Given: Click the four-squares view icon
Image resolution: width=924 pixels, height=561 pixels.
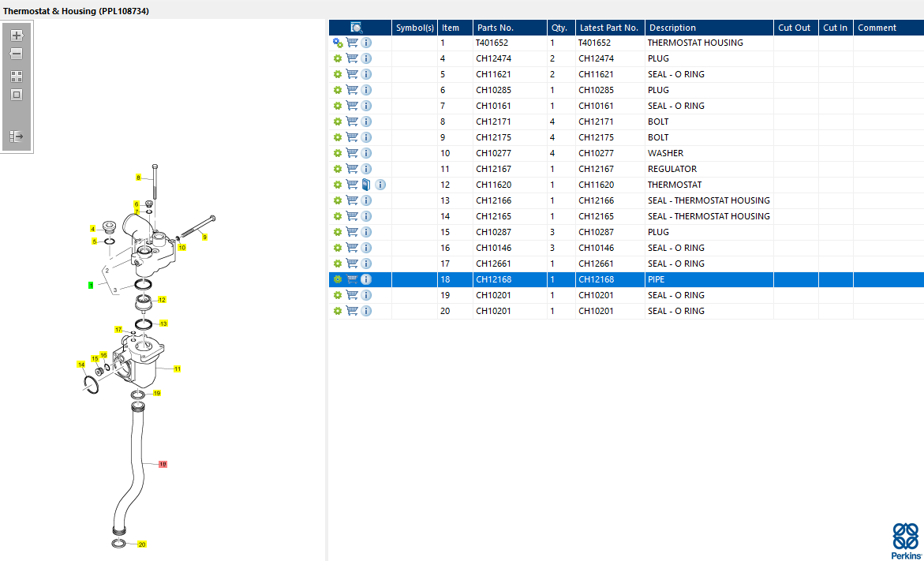Looking at the screenshot, I should point(17,77).
